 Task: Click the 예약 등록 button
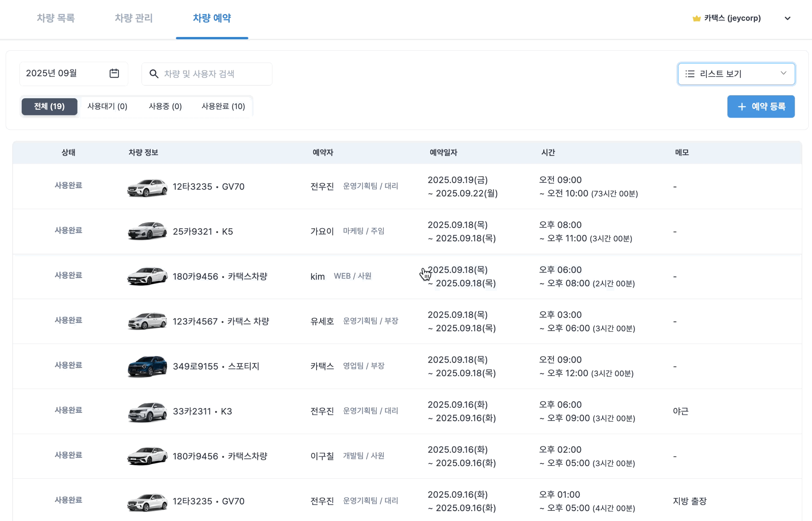click(x=761, y=107)
